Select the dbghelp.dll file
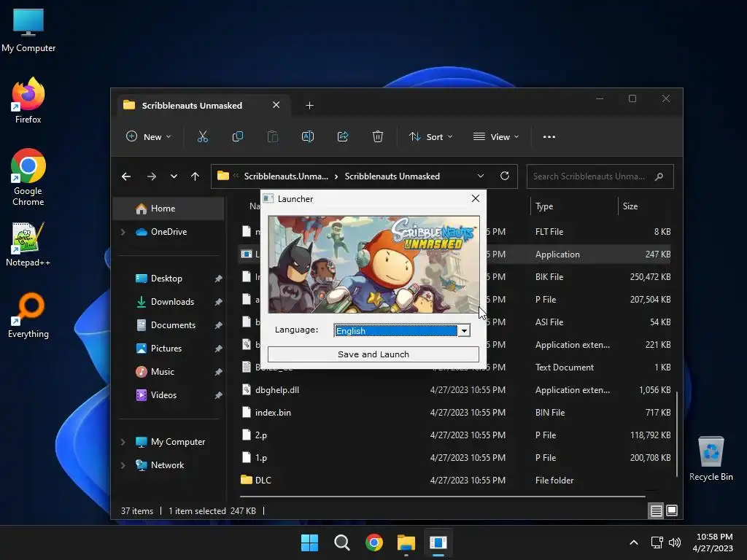This screenshot has height=560, width=747. coord(455,390)
